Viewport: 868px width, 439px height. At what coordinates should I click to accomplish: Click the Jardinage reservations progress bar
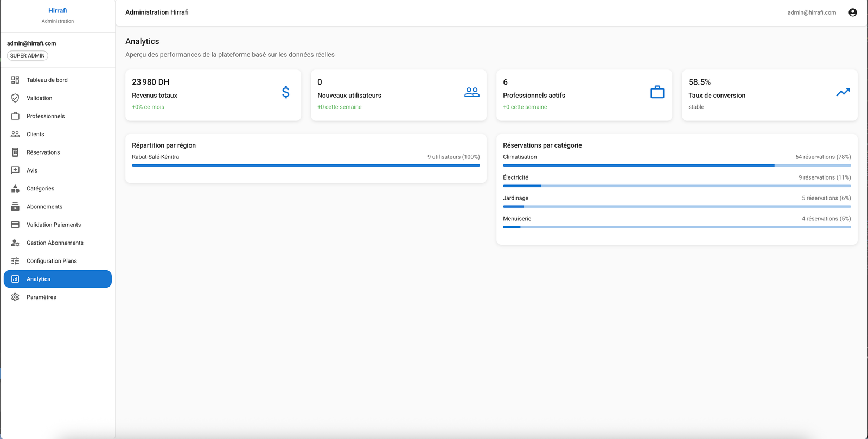(677, 207)
